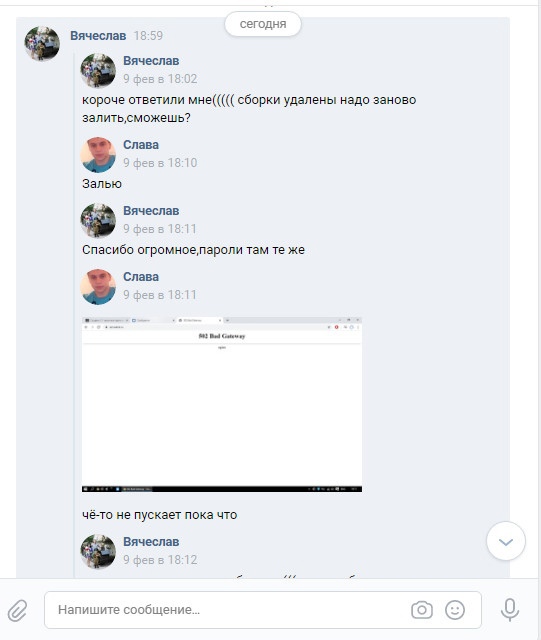Click Вячеслав's avatar in 18:02 forwarded message

(x=98, y=70)
